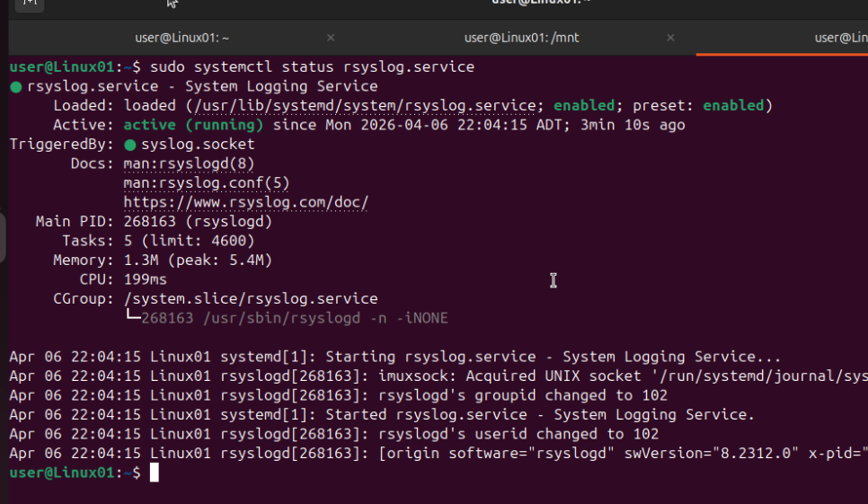Open the man:rsyslogd(8) docs link
Viewport: 868px width, 504px height.
click(189, 164)
